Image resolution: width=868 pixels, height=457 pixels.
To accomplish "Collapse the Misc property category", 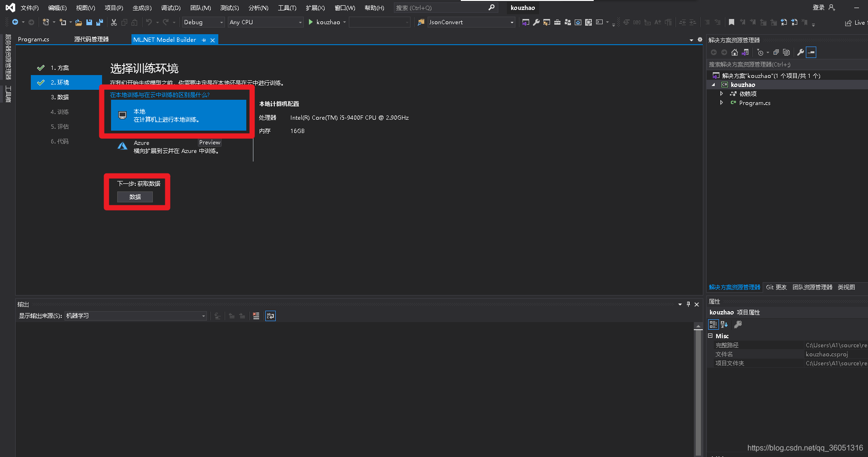I will pyautogui.click(x=710, y=336).
